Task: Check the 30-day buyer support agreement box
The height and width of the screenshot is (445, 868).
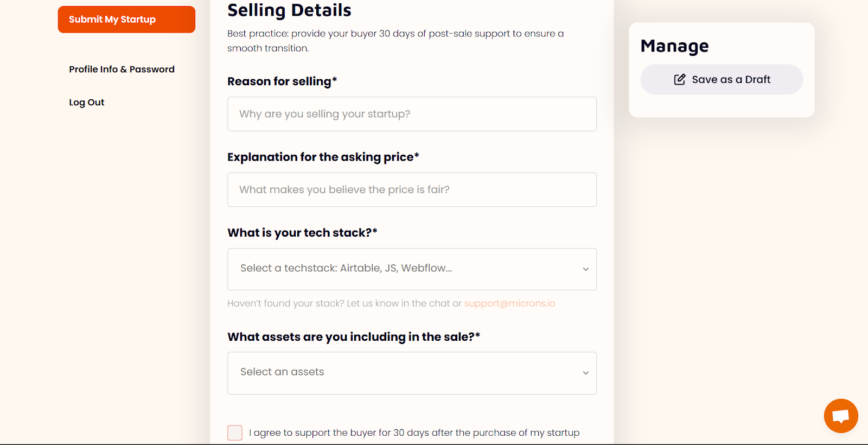Action: (x=235, y=433)
